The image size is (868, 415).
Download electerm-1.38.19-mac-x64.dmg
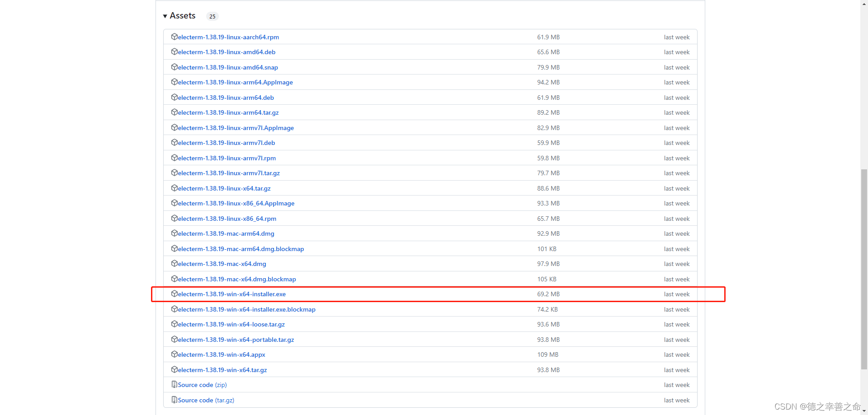(222, 264)
